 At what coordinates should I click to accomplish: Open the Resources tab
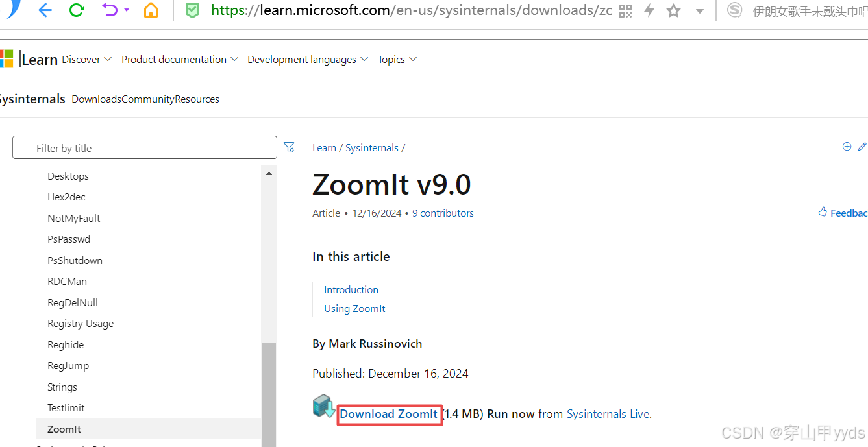[x=197, y=99]
